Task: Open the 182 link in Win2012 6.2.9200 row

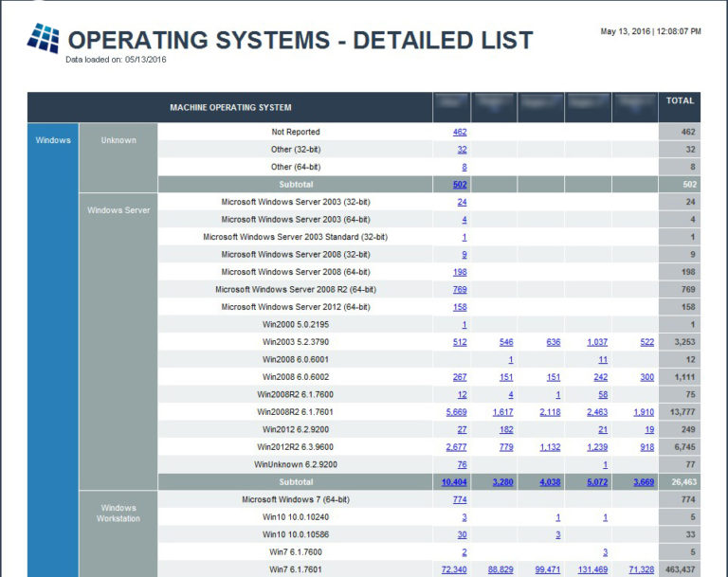Action: tap(506, 430)
